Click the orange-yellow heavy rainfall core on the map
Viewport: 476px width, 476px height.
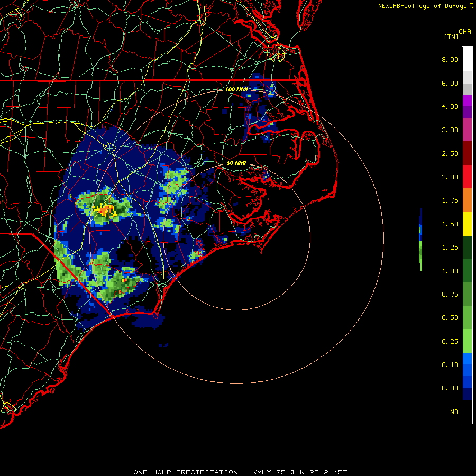(106, 209)
